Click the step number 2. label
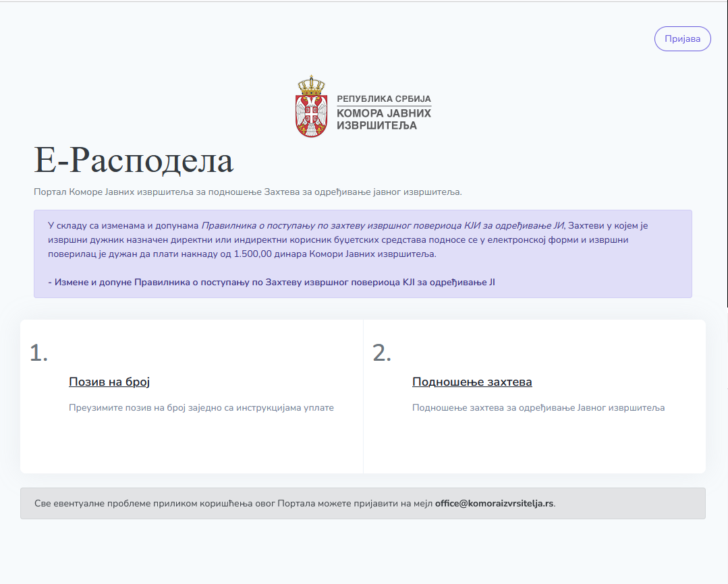This screenshot has width=728, height=584. pyautogui.click(x=382, y=353)
